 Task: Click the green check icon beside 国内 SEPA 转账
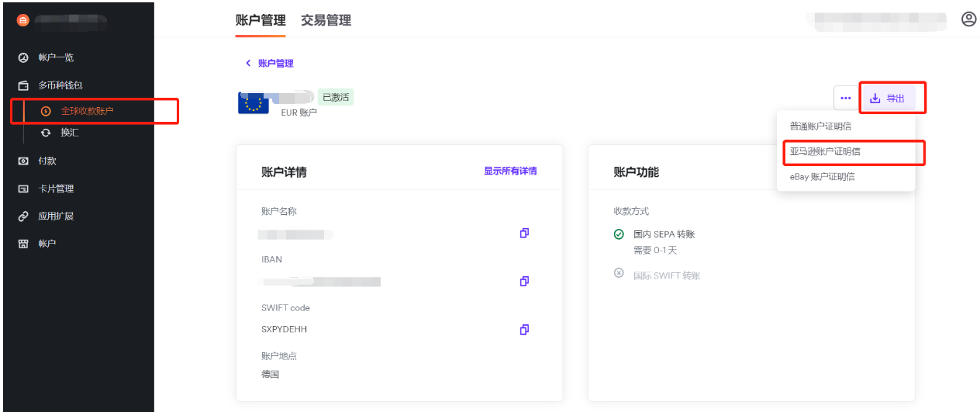[x=619, y=234]
